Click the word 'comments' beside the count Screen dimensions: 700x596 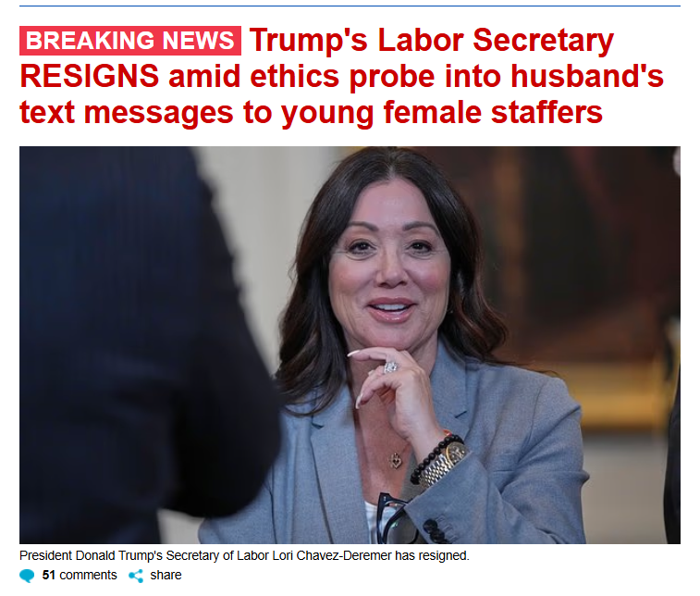pyautogui.click(x=88, y=575)
